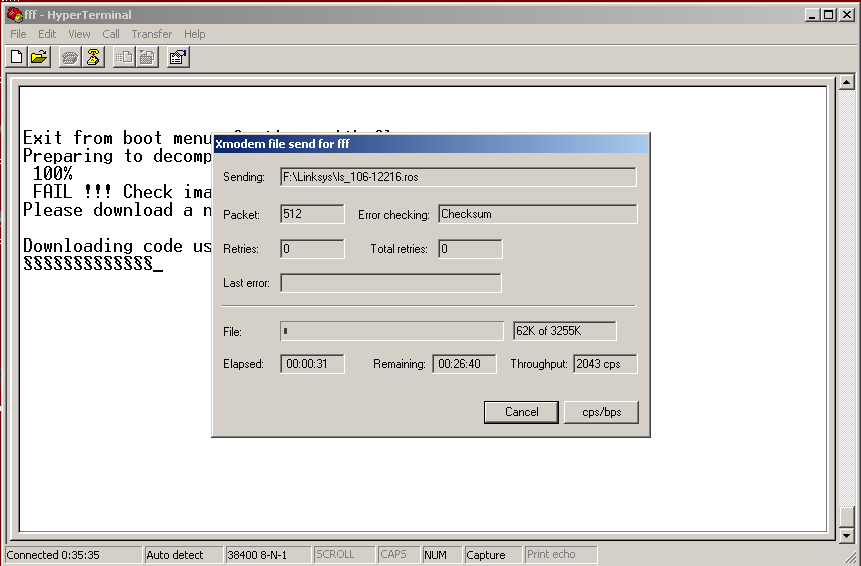
Task: Click the New connection toolbar icon
Action: pos(16,57)
